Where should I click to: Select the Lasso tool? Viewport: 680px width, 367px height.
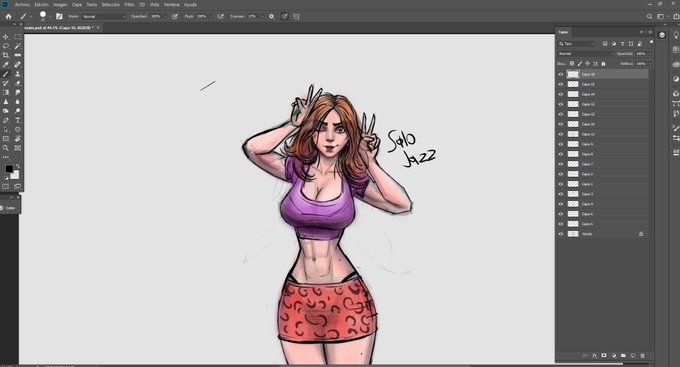[6, 46]
